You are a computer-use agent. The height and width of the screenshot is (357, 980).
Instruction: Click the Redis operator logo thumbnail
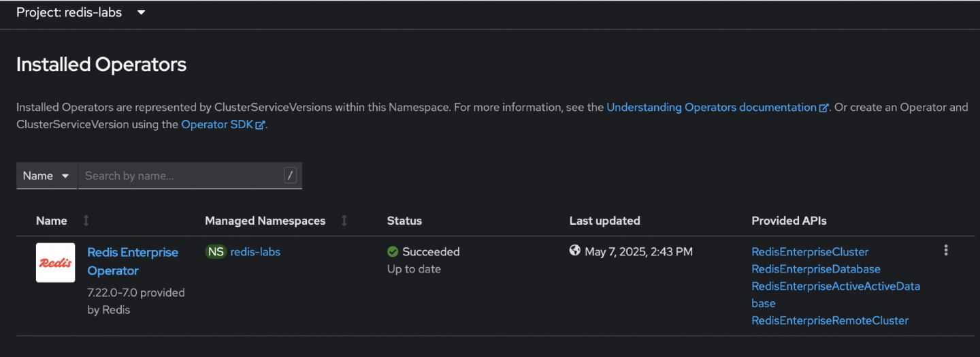pos(55,262)
